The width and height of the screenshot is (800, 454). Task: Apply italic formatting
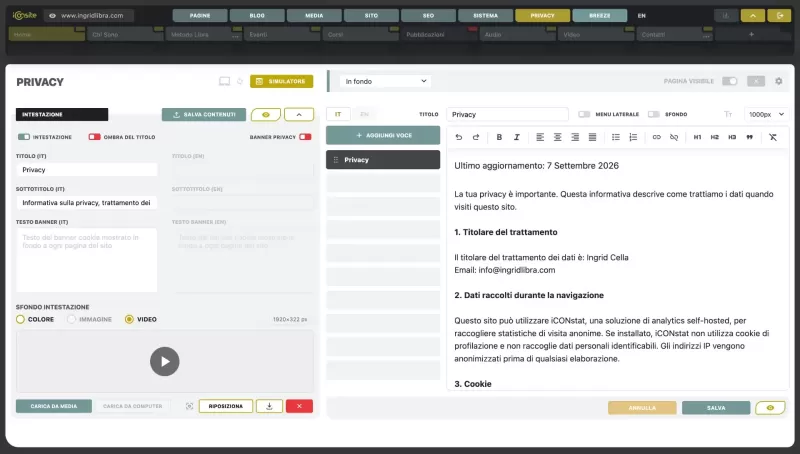[x=517, y=137]
